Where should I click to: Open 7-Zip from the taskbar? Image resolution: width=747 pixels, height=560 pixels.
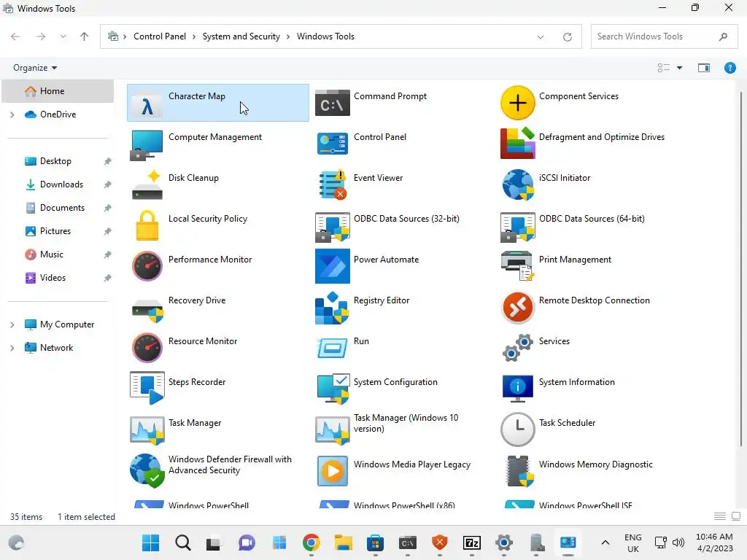point(472,542)
